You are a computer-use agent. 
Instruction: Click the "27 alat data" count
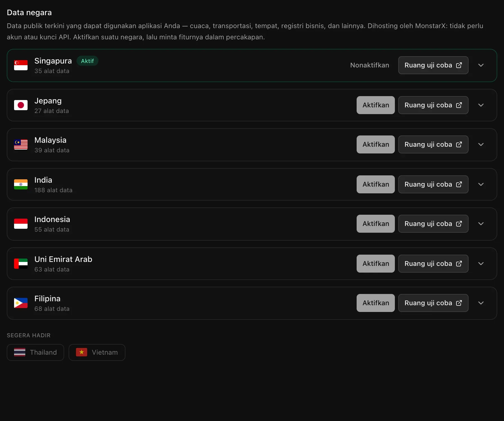(x=52, y=111)
